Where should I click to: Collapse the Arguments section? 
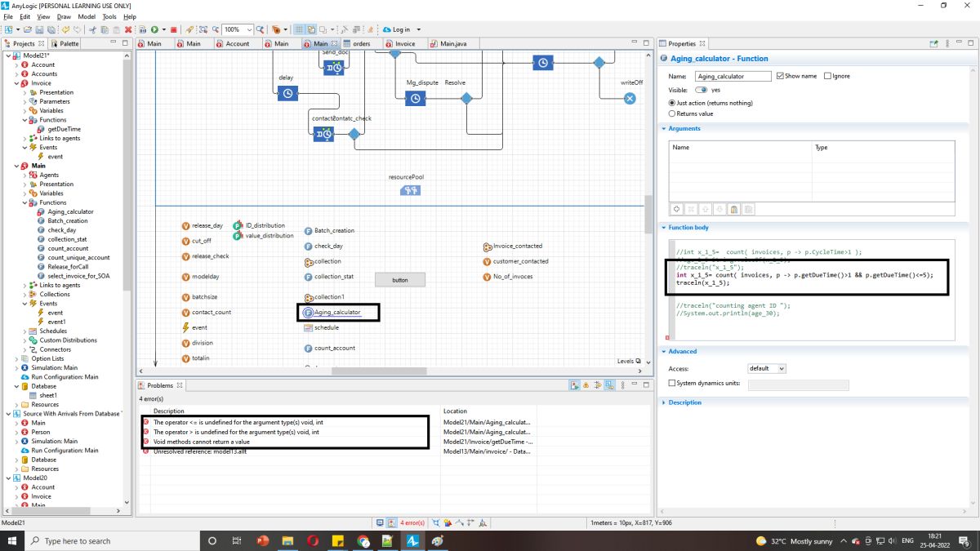664,128
